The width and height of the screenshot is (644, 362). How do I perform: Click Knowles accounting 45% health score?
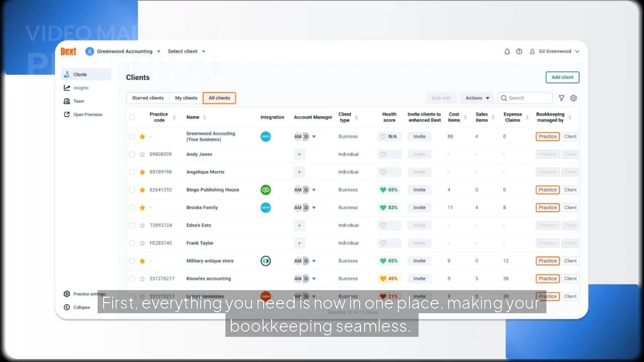click(389, 279)
